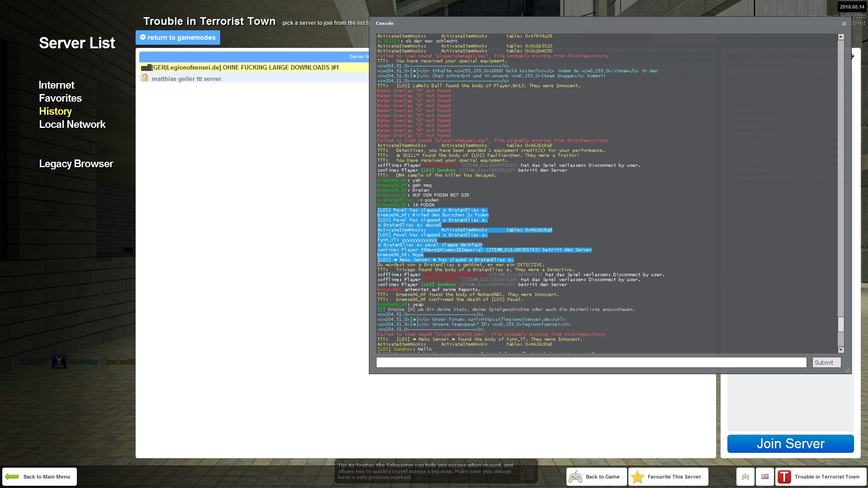Click the back arrow icon beside return to gamemodes
Viewport: 868px width, 488px height.
point(143,38)
